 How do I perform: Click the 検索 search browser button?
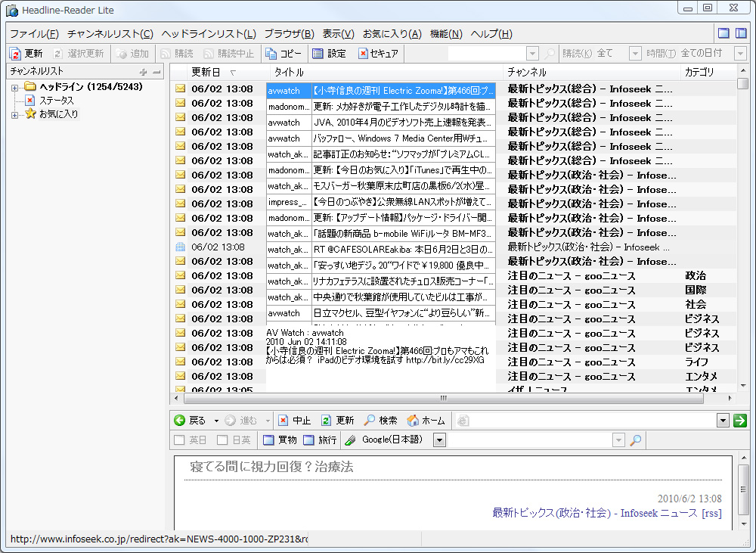pyautogui.click(x=381, y=421)
